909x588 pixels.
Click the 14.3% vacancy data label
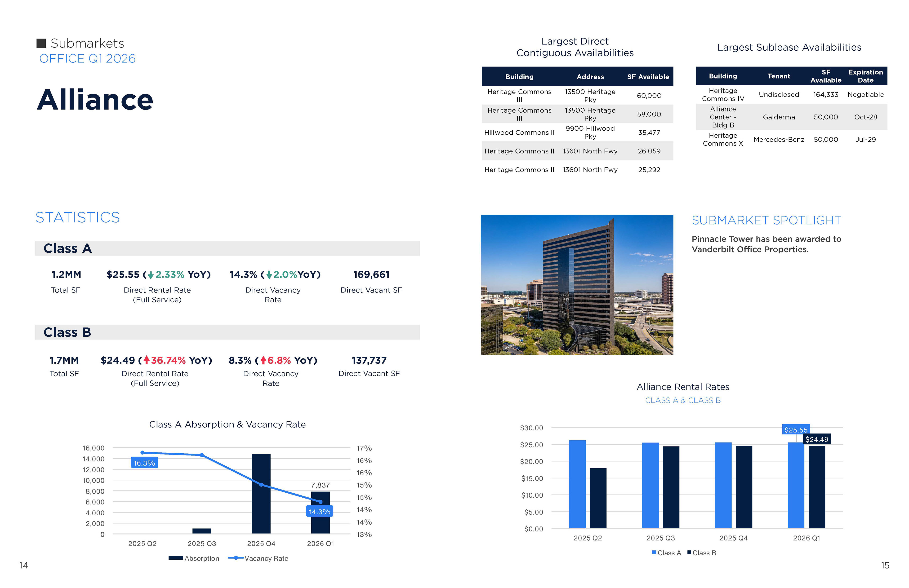click(319, 512)
